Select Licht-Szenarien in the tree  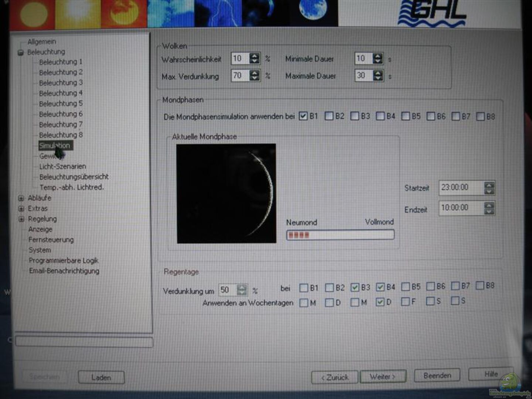coord(62,167)
